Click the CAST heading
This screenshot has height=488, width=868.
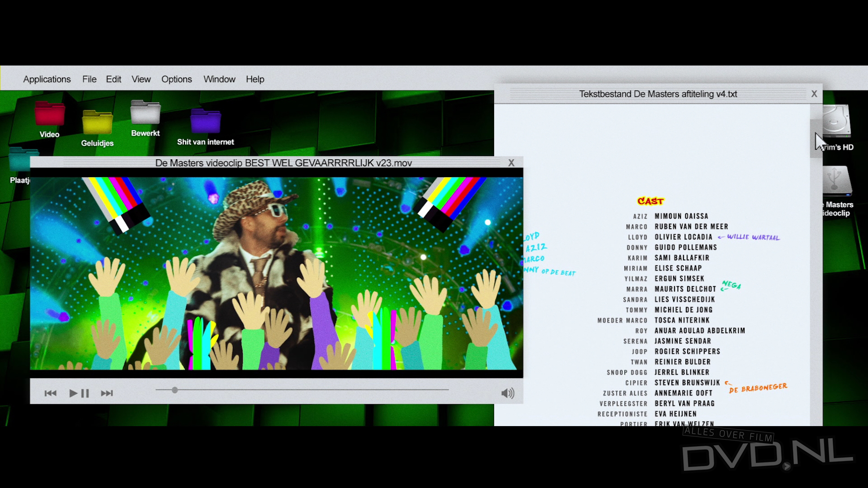click(650, 201)
